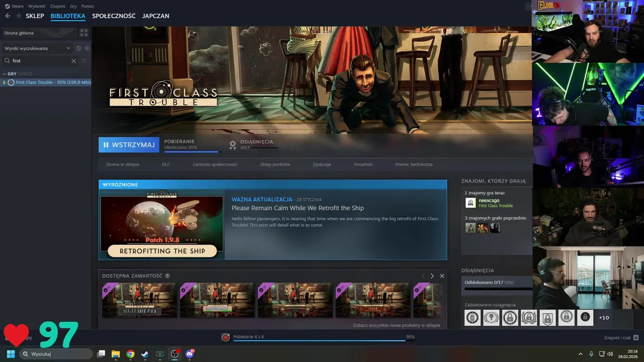The height and width of the screenshot is (362, 644).
Task: Click Pobieranie progress bar under header
Action: coord(192,151)
